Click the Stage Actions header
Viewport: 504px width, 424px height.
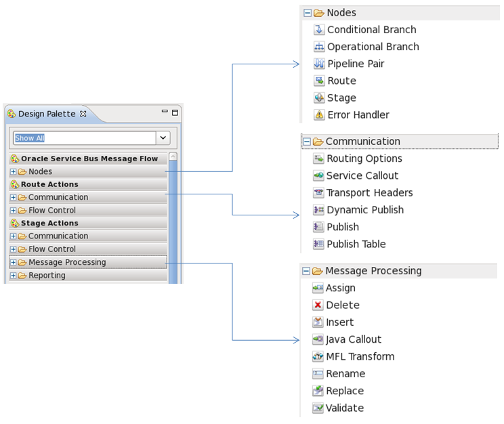tap(88, 223)
